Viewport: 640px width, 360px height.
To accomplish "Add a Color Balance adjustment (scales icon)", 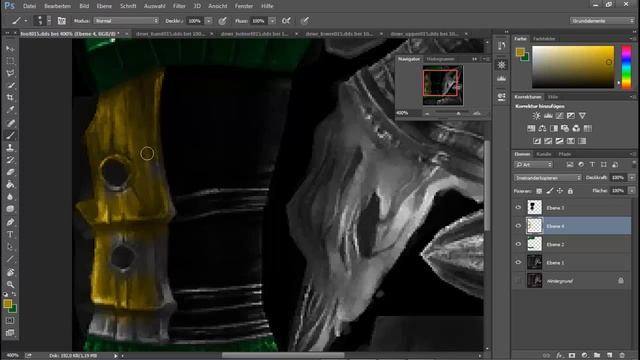I will 542,129.
